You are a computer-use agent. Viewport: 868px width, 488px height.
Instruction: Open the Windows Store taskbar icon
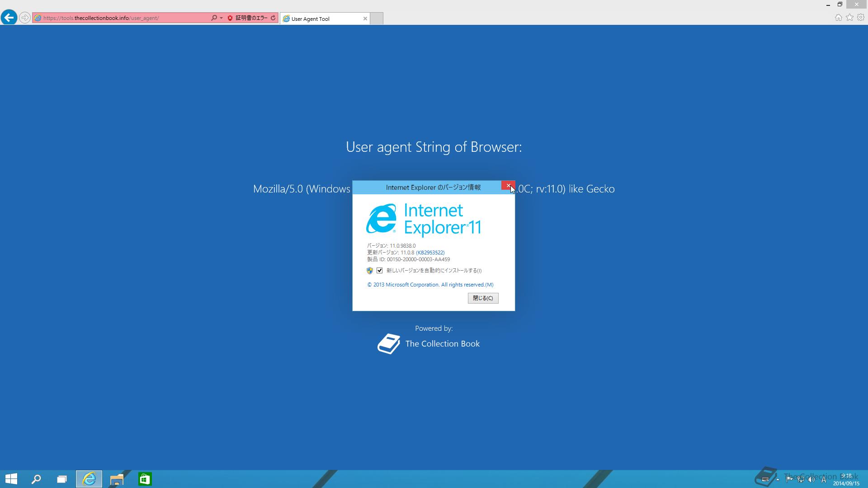145,479
